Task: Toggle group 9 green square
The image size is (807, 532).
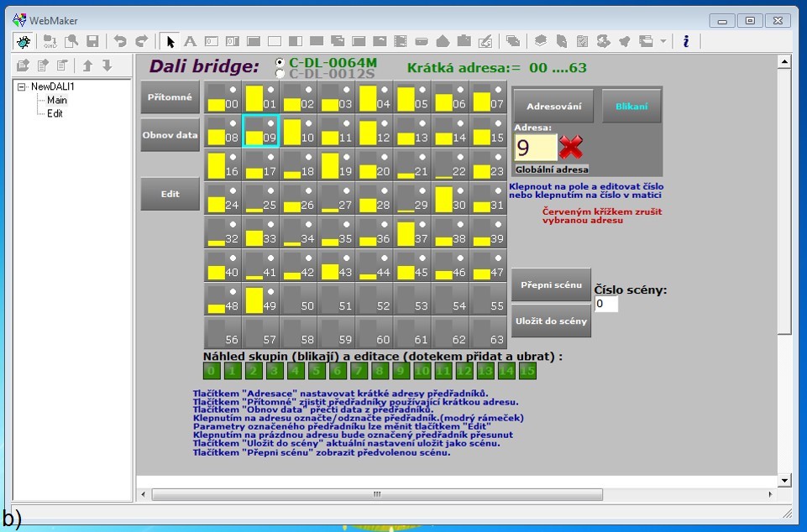Action: click(401, 370)
